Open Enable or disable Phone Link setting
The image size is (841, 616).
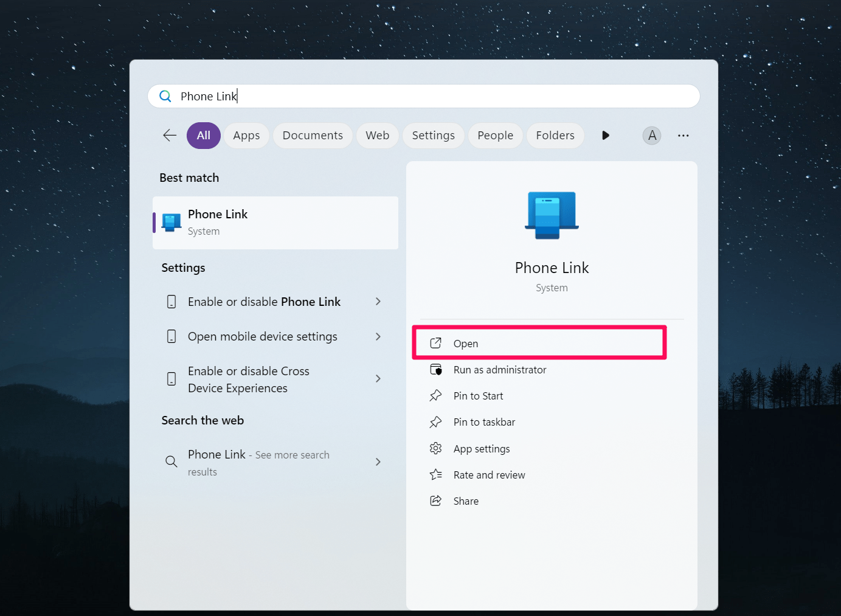tap(275, 302)
